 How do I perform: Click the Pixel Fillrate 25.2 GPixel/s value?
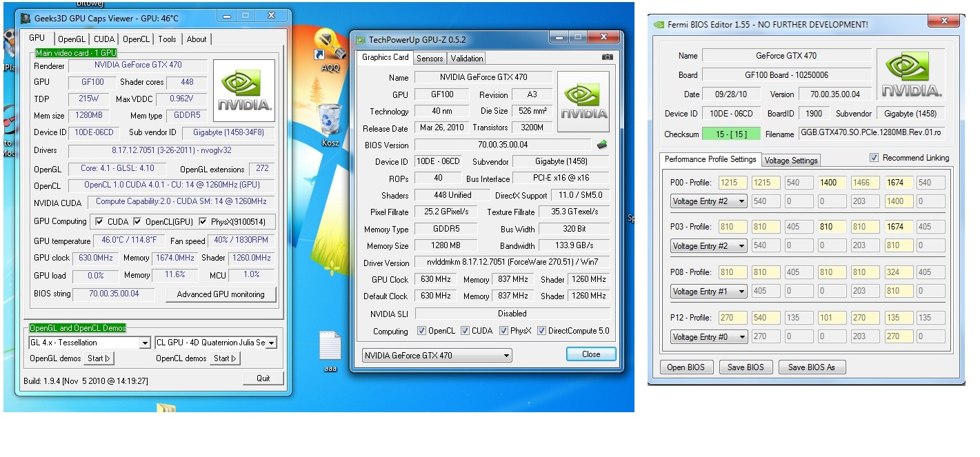[447, 212]
